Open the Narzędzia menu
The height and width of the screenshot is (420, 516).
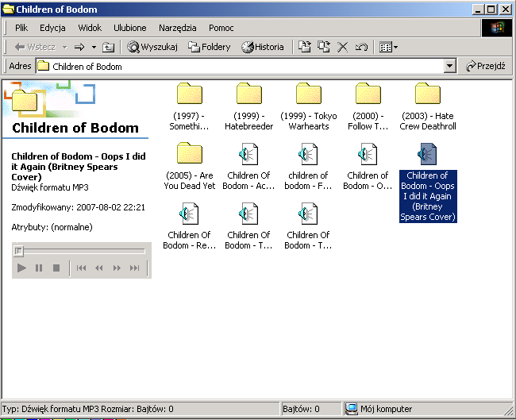pos(177,28)
